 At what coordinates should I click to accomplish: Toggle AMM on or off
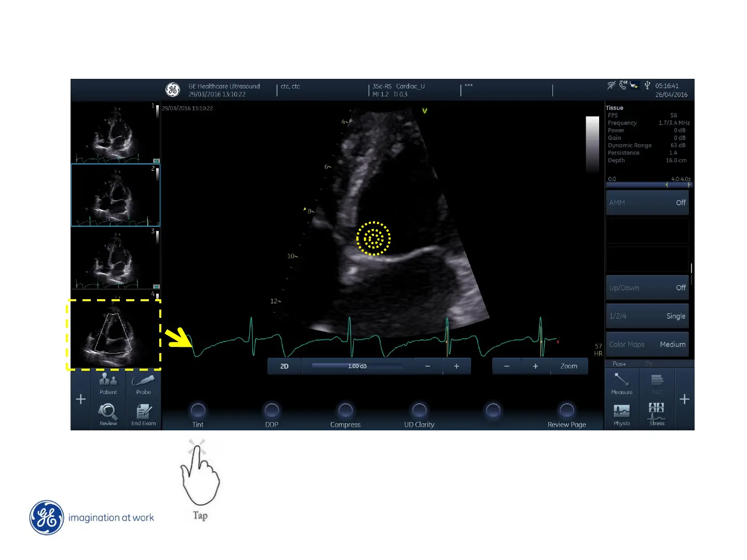(647, 203)
